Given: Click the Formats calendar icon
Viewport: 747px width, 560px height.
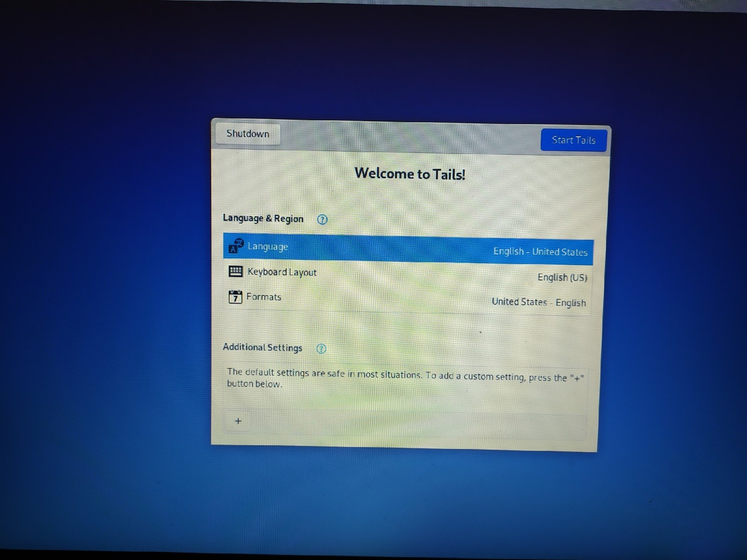Looking at the screenshot, I should [x=235, y=297].
